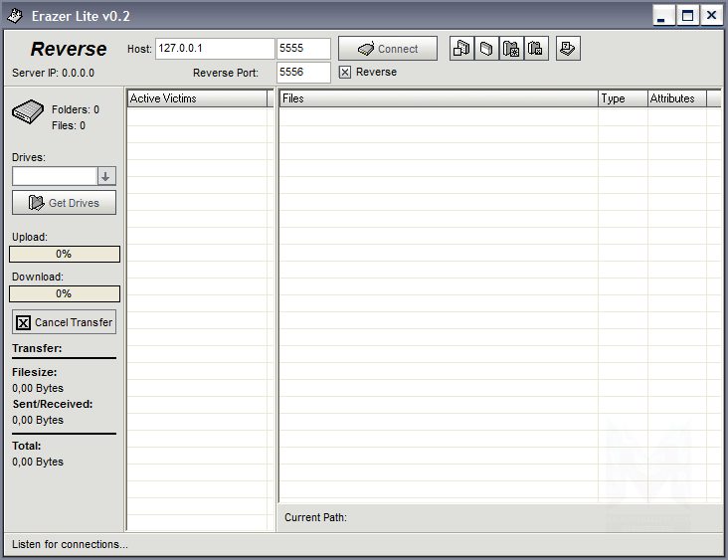
Task: Maximize the Erazer Lite window
Action: tap(687, 16)
